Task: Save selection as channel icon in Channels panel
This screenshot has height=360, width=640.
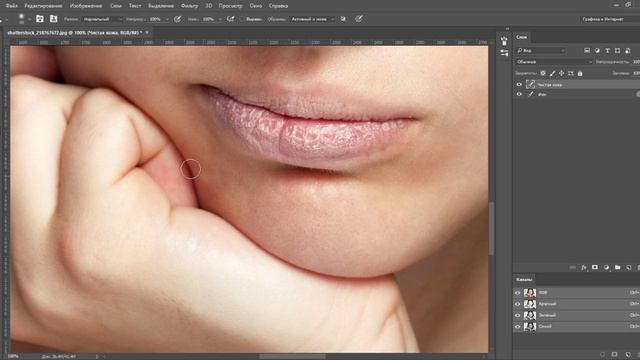Action: [x=615, y=354]
